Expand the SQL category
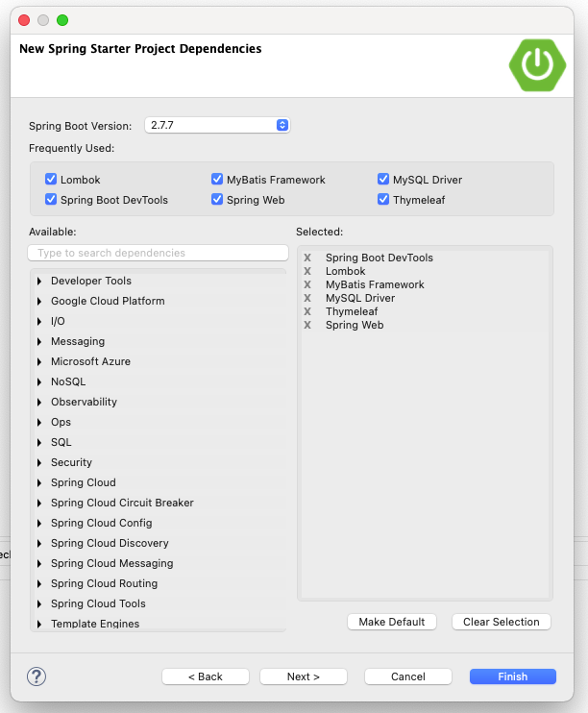This screenshot has height=713, width=588. pos(39,442)
